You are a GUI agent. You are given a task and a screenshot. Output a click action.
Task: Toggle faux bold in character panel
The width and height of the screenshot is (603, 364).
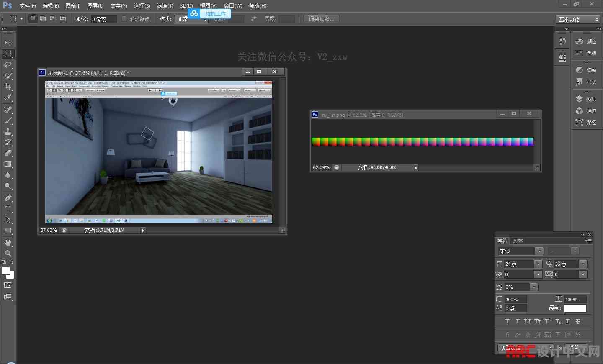pyautogui.click(x=507, y=322)
